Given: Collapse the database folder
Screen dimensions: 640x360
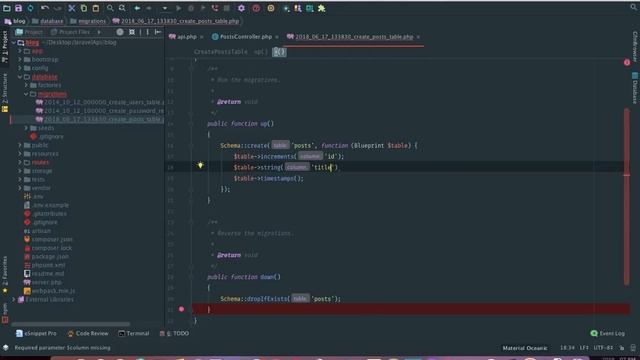Looking at the screenshot, I should point(20,77).
